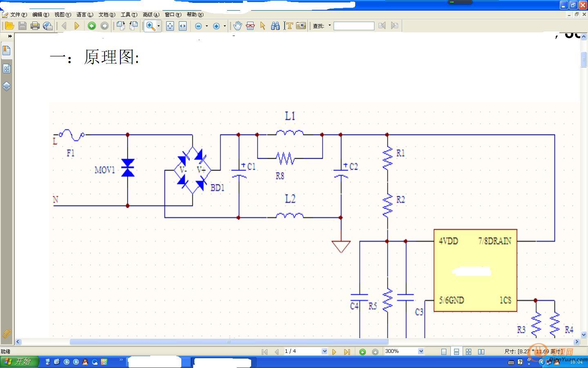Switch to single page layout view
Screen dimensions: 588x368
(444, 352)
